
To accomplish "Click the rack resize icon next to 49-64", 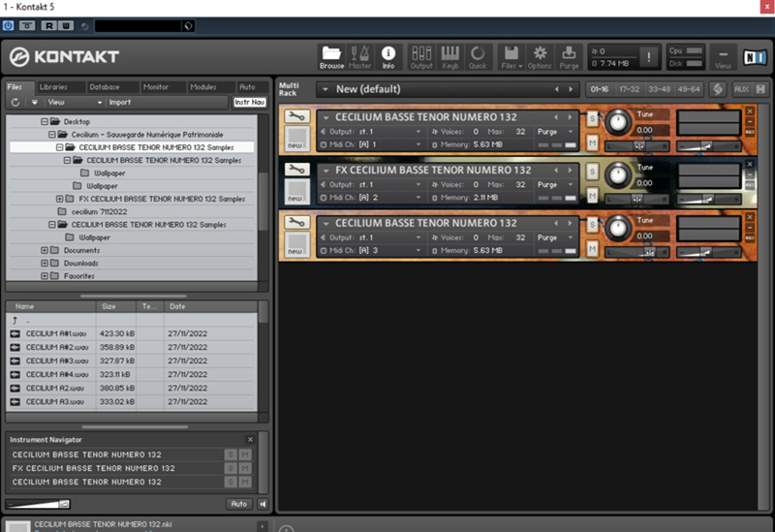I will [x=718, y=89].
